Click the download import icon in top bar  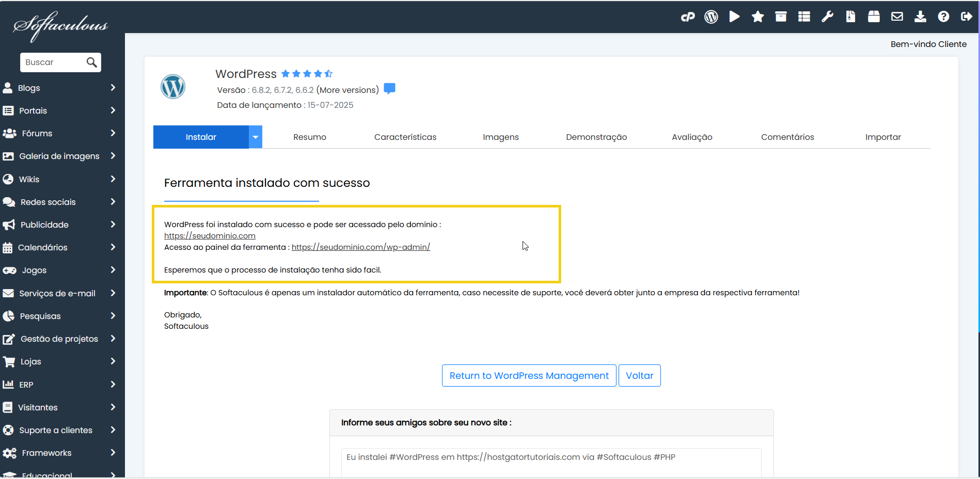(x=920, y=17)
